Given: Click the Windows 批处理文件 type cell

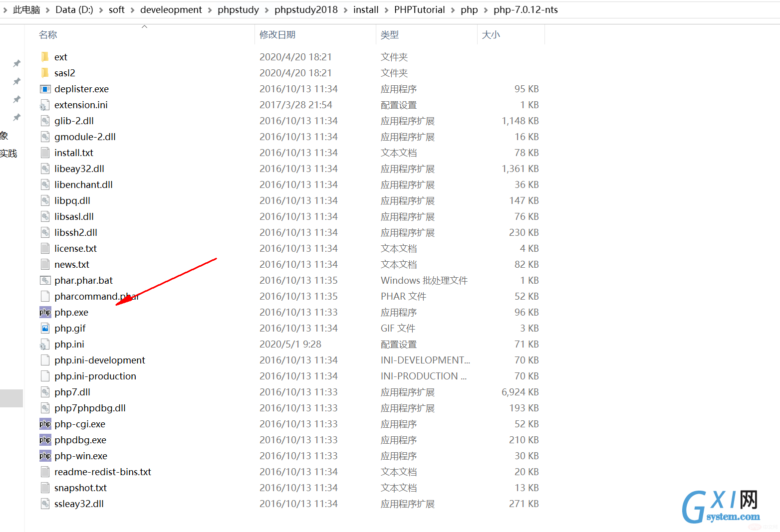Looking at the screenshot, I should pyautogui.click(x=424, y=280).
